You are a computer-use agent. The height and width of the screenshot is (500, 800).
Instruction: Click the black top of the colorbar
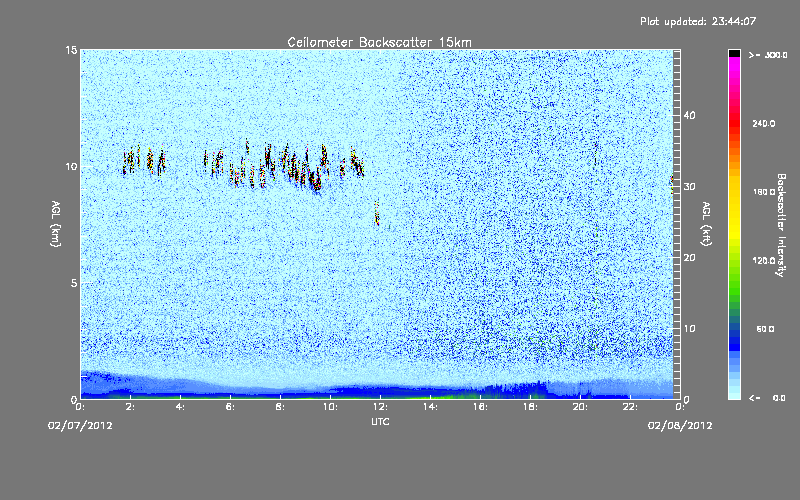pos(734,53)
